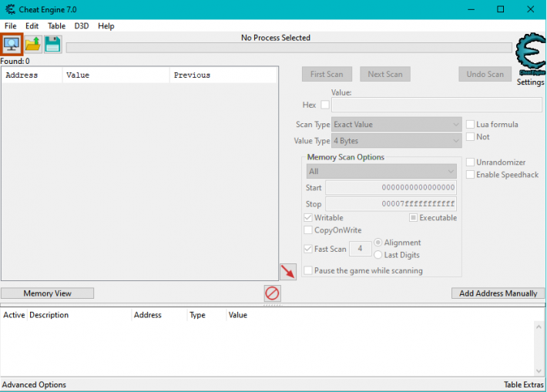Open the Value Type dropdown
Viewport: 547px width, 392px height.
pos(396,141)
